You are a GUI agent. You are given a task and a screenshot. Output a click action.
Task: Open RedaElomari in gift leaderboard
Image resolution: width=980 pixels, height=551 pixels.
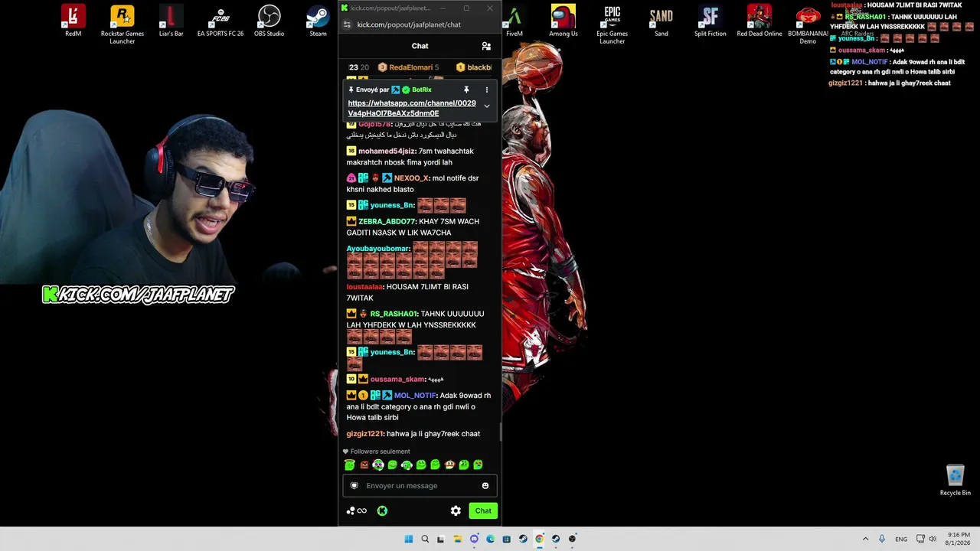[411, 67]
